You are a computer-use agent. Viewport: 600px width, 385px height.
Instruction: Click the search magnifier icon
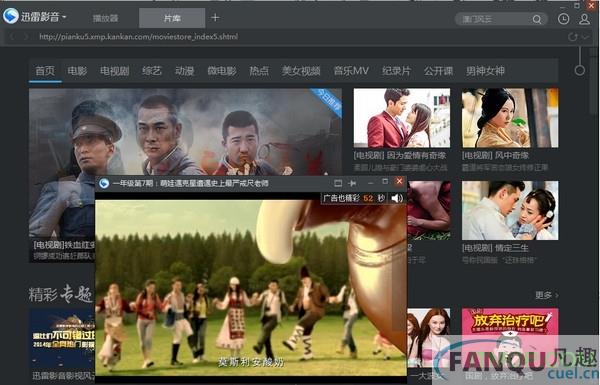(537, 19)
